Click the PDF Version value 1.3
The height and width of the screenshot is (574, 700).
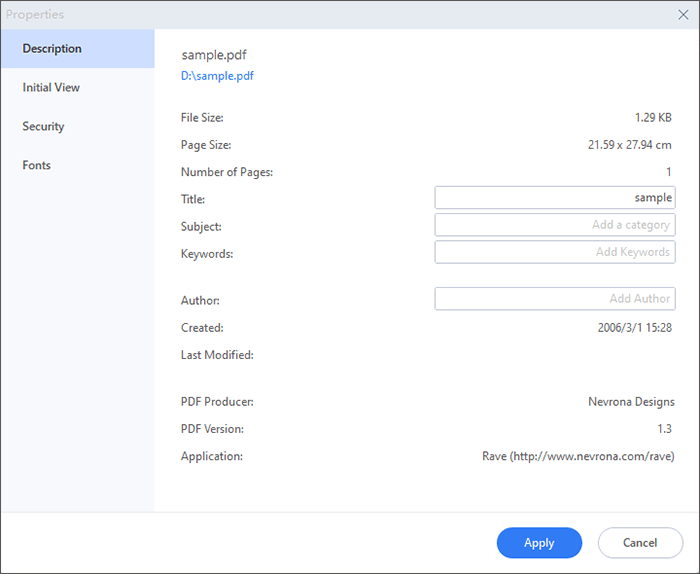(664, 429)
